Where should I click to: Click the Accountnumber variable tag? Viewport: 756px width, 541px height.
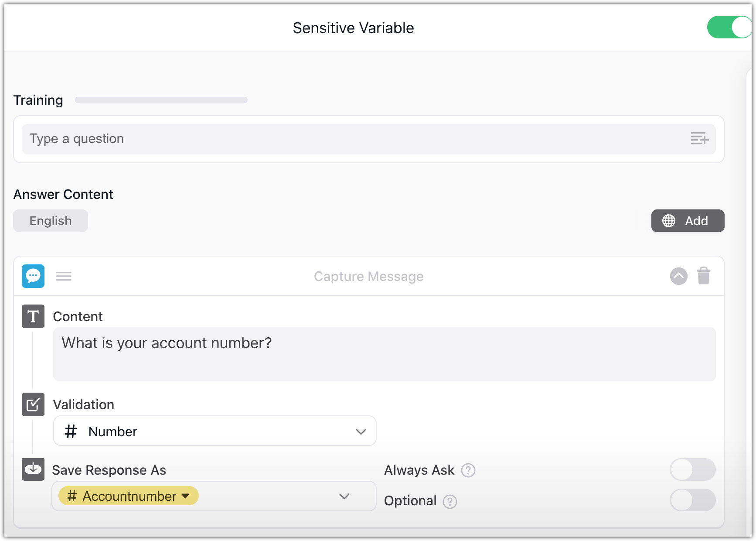pyautogui.click(x=129, y=496)
